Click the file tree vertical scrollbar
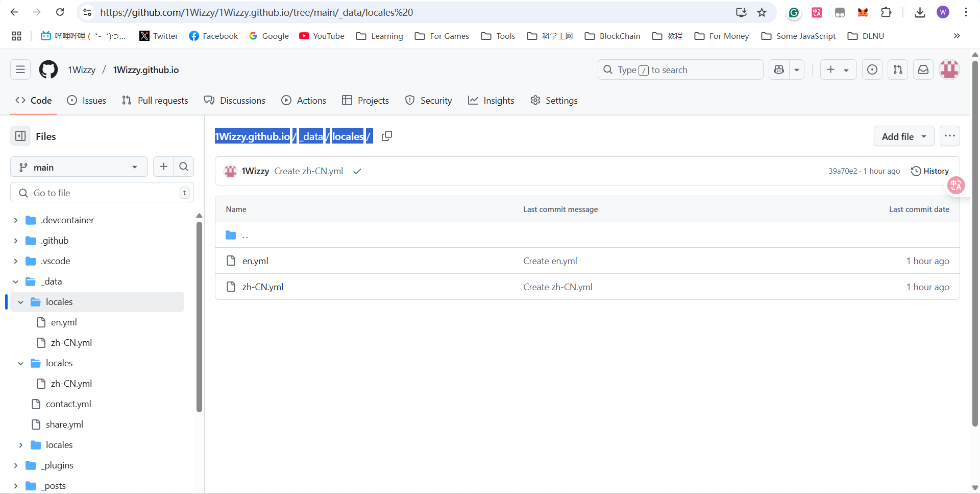Image resolution: width=980 pixels, height=494 pixels. [199, 317]
